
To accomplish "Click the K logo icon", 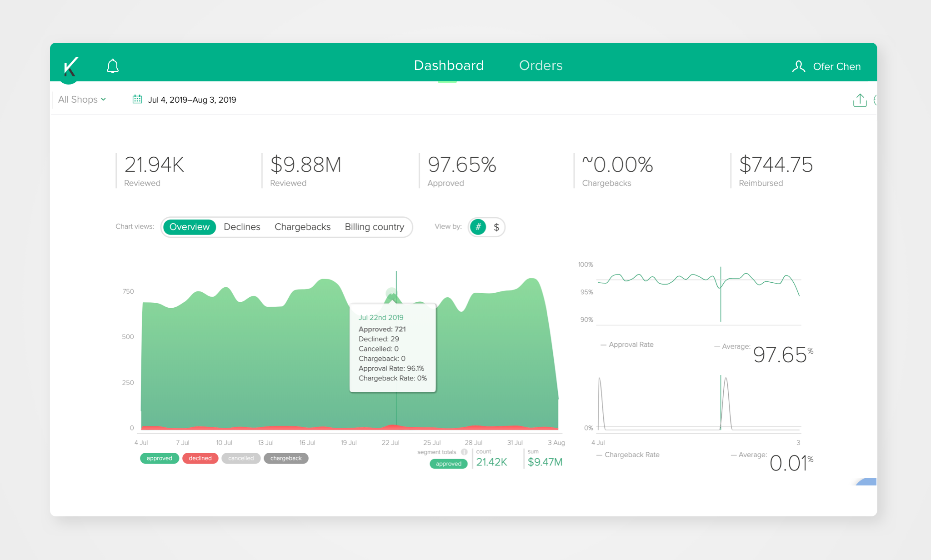I will tap(70, 67).
